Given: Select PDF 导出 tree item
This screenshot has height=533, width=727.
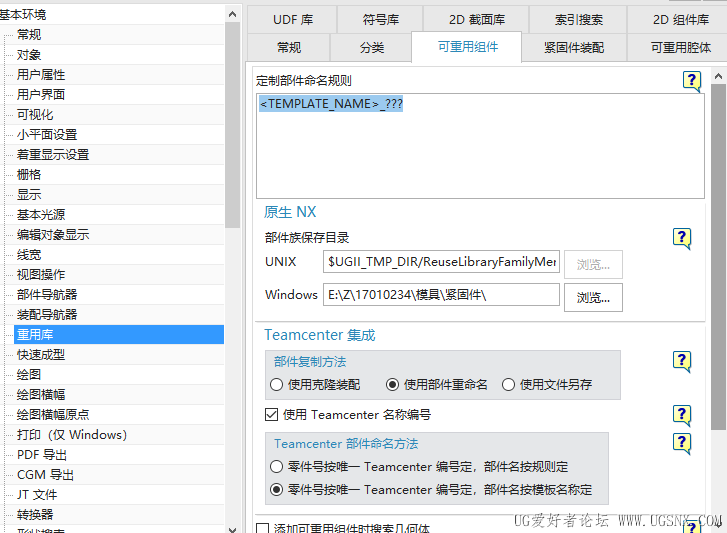Looking at the screenshot, I should pyautogui.click(x=42, y=455).
